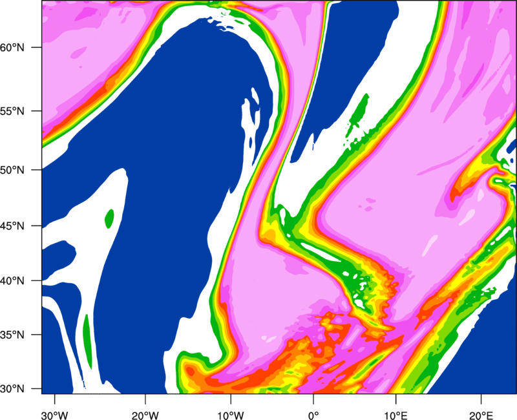Click the 10°W longitude label
The width and height of the screenshot is (517, 420).
tap(231, 415)
